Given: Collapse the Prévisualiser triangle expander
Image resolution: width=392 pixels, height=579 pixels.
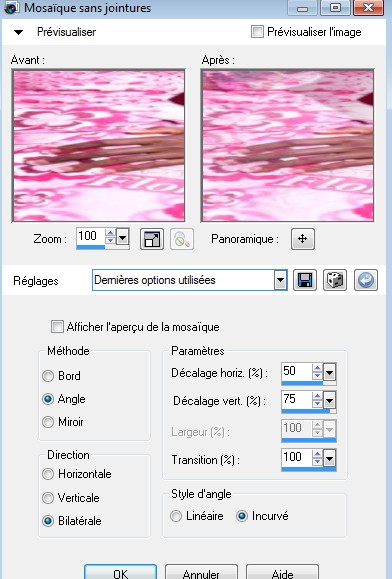Looking at the screenshot, I should (x=18, y=32).
